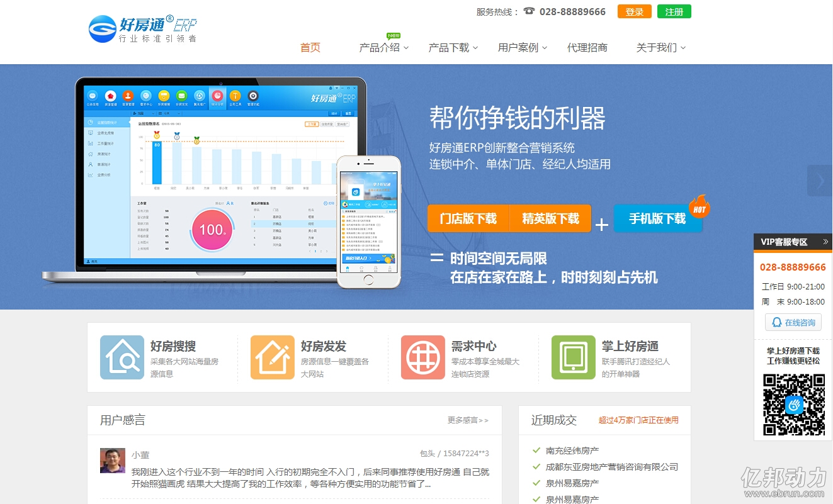
Task: Open the 掌上好房通 title link
Action: coord(630,346)
